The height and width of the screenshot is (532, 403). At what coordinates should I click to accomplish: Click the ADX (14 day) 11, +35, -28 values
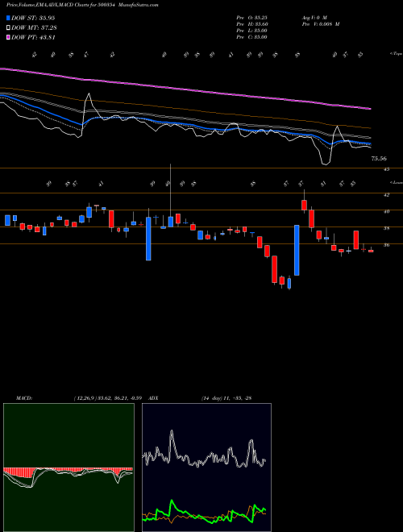(226, 398)
